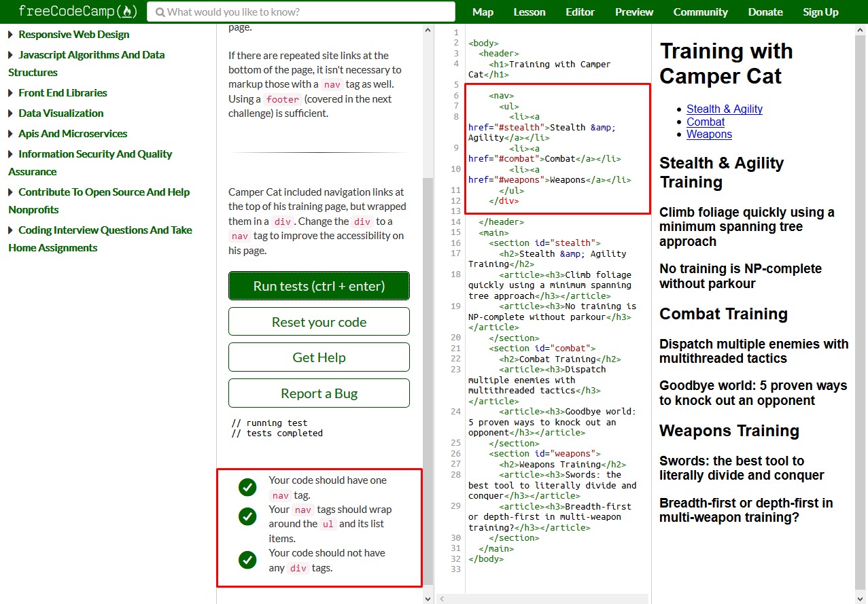The image size is (868, 604).
Task: Expand the Apis And Microservices arrow
Action: 11,134
